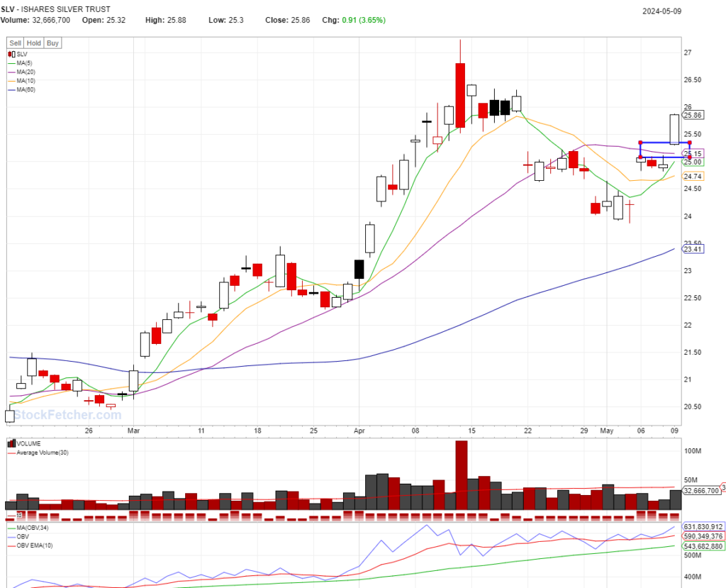Click the Average Volume(30) legend label

click(x=43, y=453)
